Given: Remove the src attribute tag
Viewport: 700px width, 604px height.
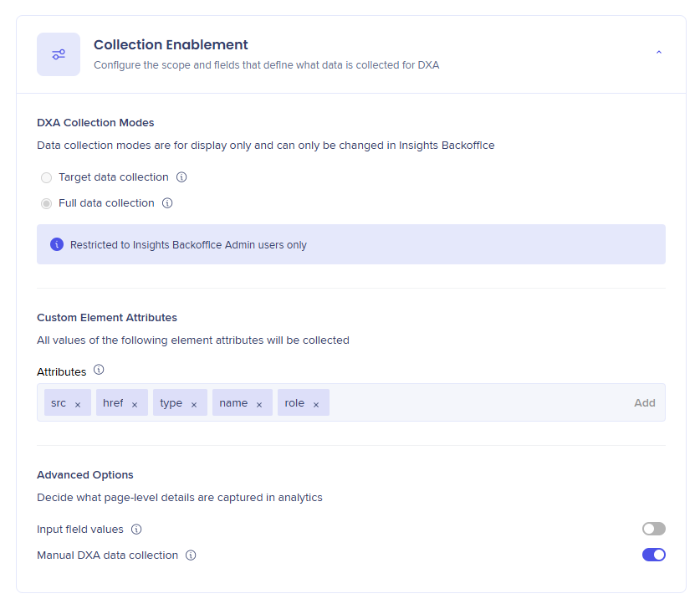Looking at the screenshot, I should (78, 404).
